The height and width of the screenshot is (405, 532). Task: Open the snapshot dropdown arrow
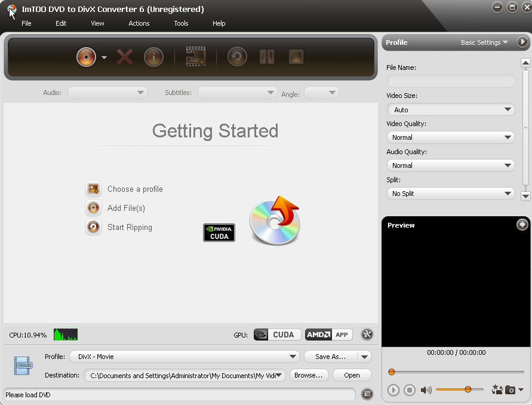521,389
